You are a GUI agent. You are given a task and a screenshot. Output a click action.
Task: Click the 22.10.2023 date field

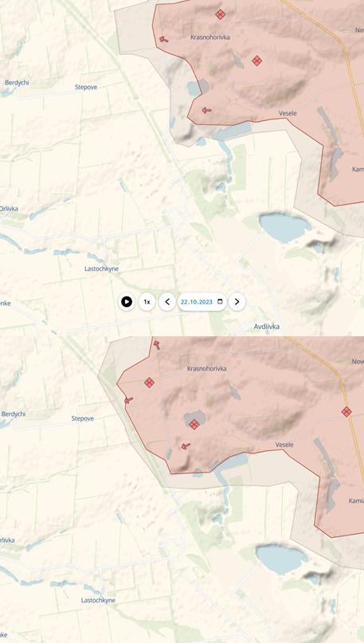pos(202,302)
